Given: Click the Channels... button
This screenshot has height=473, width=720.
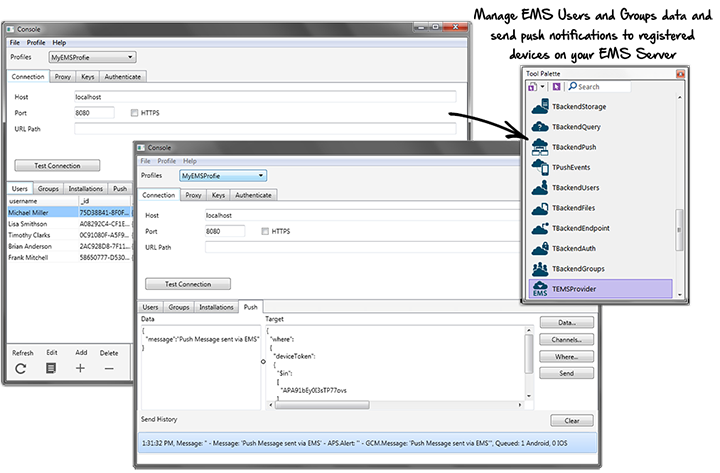Looking at the screenshot, I should (x=567, y=340).
